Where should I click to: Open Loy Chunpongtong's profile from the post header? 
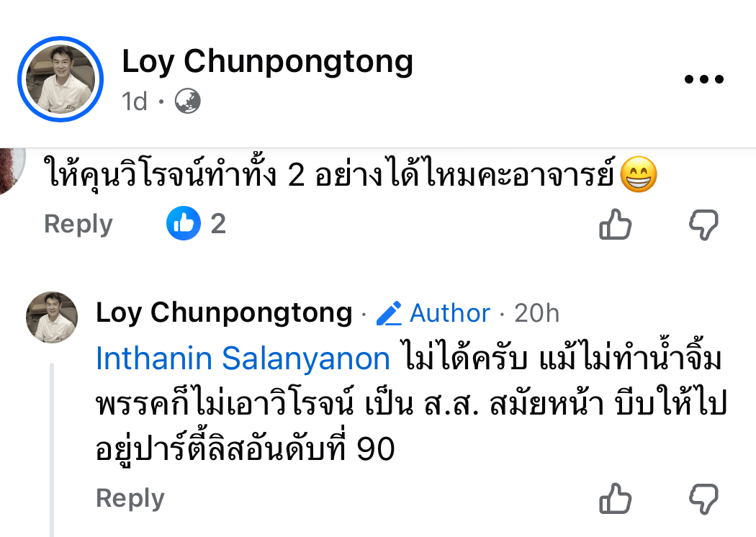267,62
